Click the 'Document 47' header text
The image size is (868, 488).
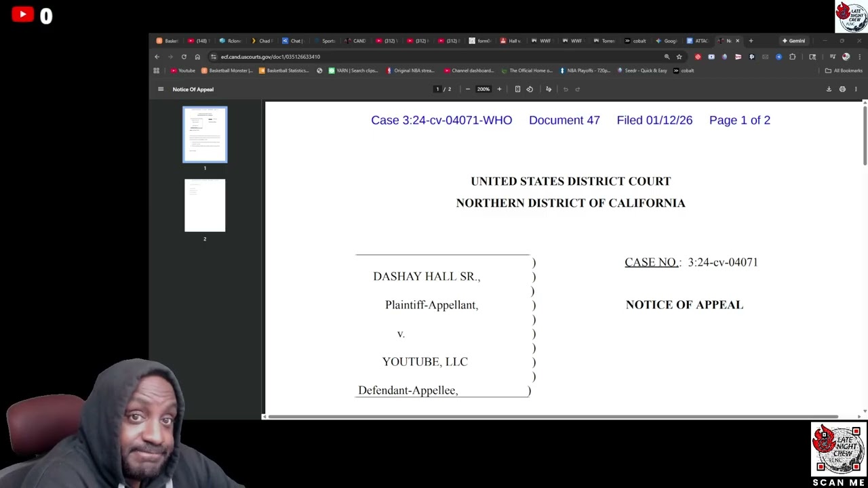click(x=564, y=120)
